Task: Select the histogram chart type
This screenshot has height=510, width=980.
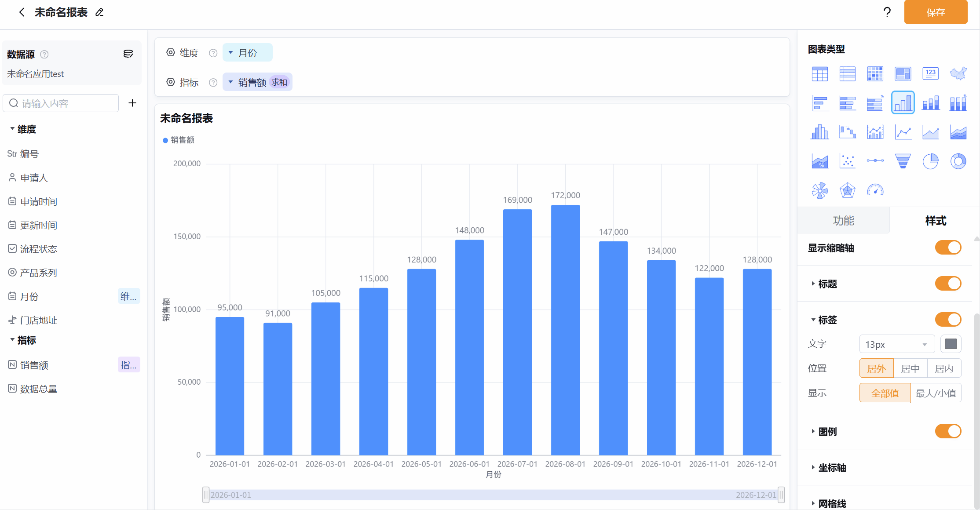Action: click(x=819, y=132)
